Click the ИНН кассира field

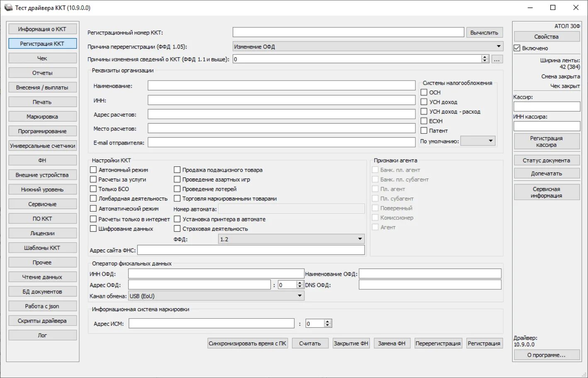coord(547,126)
